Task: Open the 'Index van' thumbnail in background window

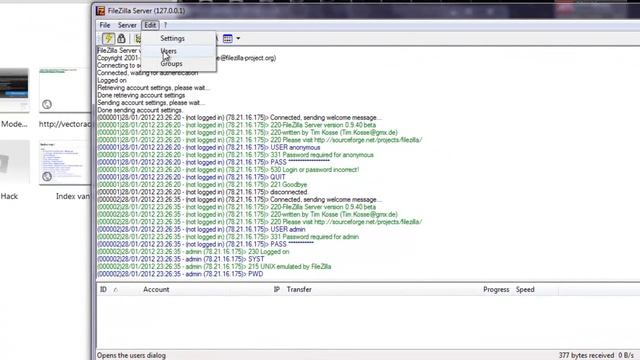Action: (65, 163)
